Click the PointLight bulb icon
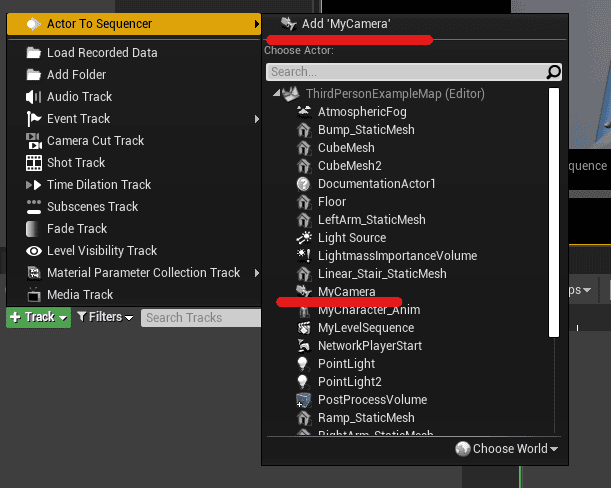 click(x=304, y=364)
